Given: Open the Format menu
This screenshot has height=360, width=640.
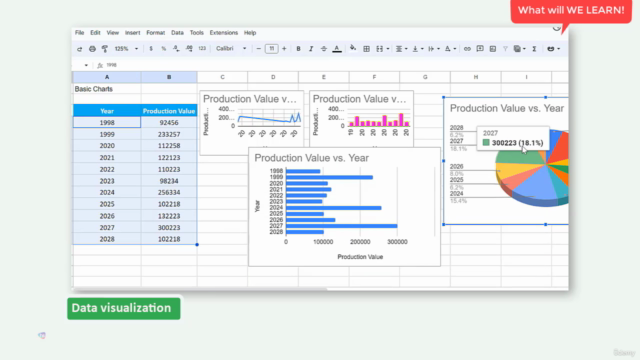Looking at the screenshot, I should [156, 33].
